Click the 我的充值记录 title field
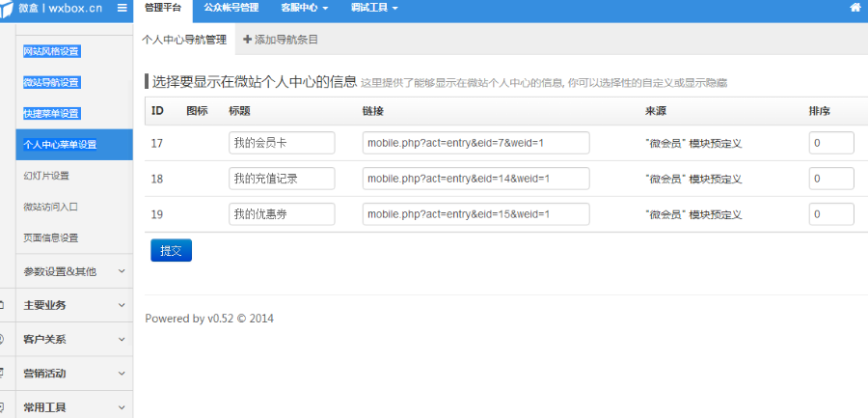 pos(282,179)
